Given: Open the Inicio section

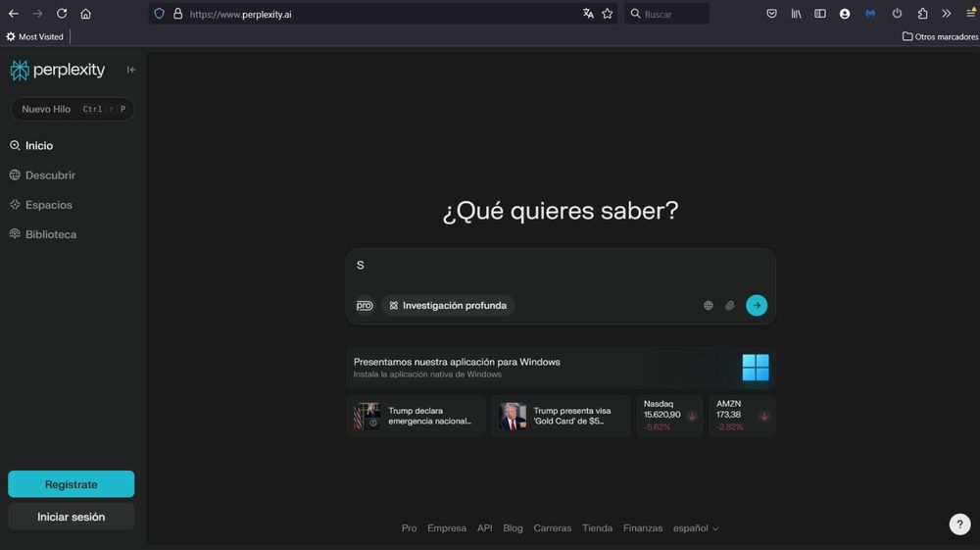Looking at the screenshot, I should [31, 146].
